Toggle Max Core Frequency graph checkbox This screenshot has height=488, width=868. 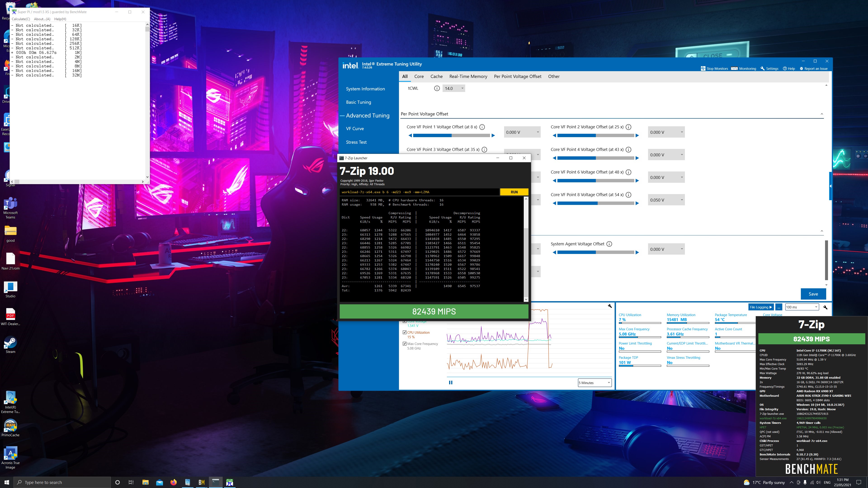tap(404, 343)
